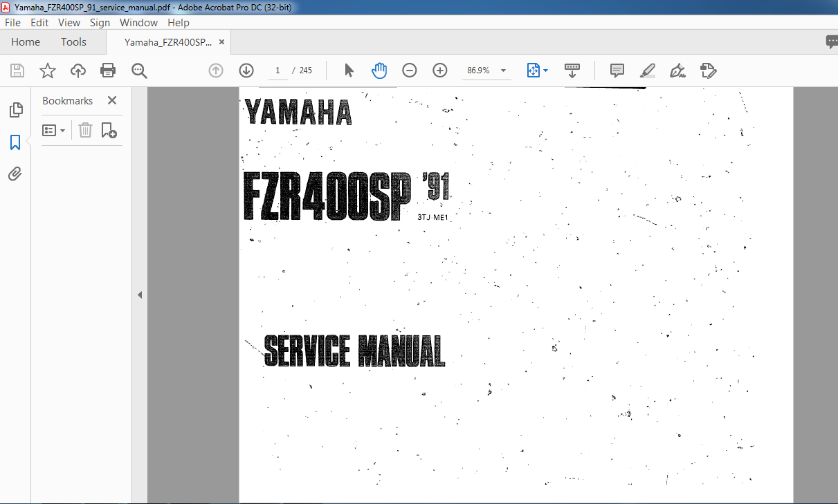The height and width of the screenshot is (504, 838).
Task: Delete the selected bookmark trash icon
Action: [85, 130]
